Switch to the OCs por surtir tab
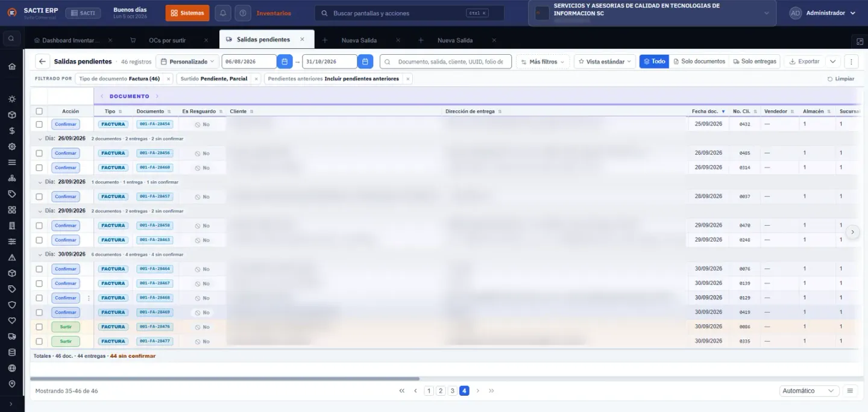 pos(167,40)
